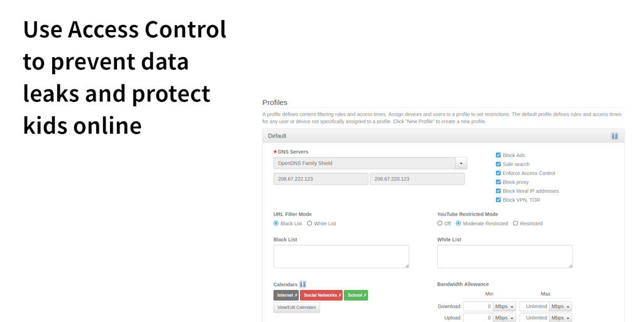Click the icon beside Calendars label
The width and height of the screenshot is (644, 322).
pos(303,284)
